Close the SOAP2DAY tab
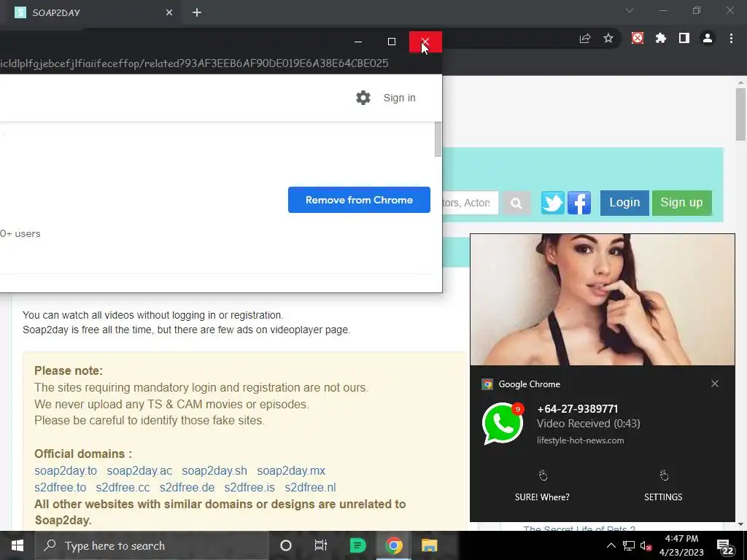The image size is (747, 560). click(x=169, y=13)
